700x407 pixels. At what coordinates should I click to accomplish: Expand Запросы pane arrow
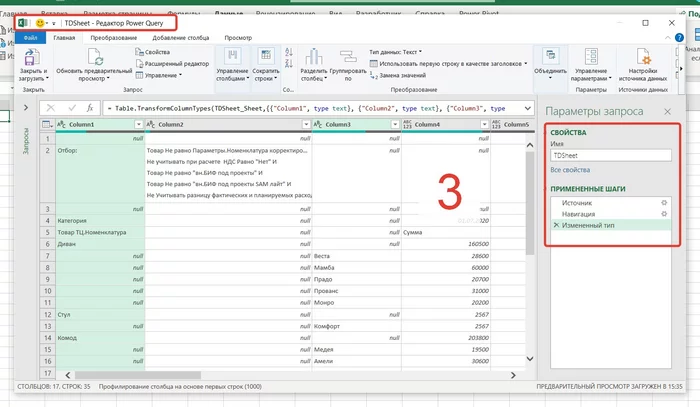tap(26, 108)
